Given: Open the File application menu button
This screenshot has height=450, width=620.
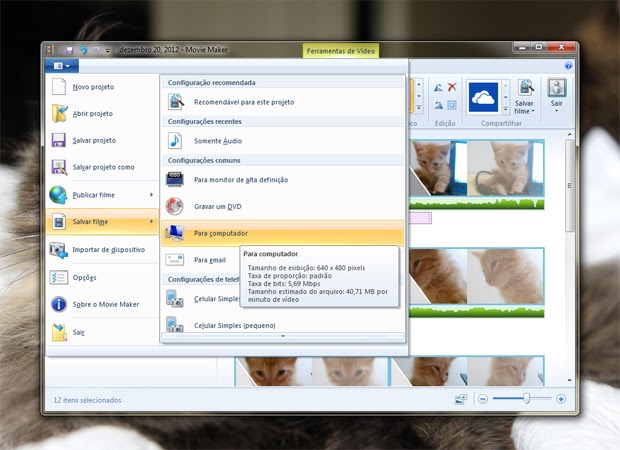Looking at the screenshot, I should point(62,66).
